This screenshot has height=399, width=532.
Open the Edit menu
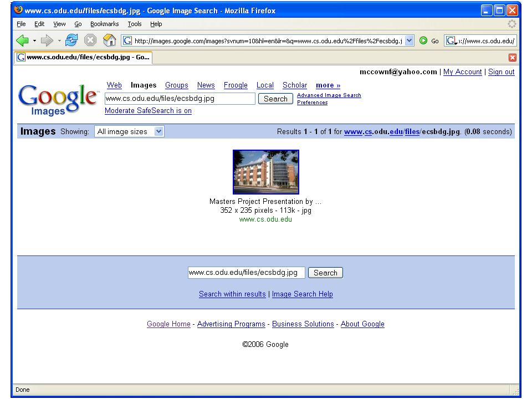coord(39,24)
